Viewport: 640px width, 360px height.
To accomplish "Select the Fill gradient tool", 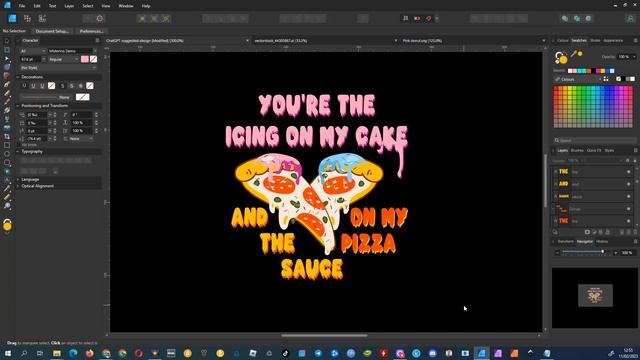I will point(7,110).
